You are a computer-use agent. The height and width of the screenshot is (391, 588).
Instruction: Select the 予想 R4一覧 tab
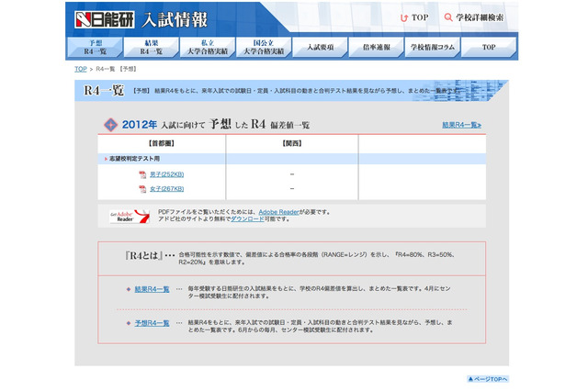(x=95, y=47)
